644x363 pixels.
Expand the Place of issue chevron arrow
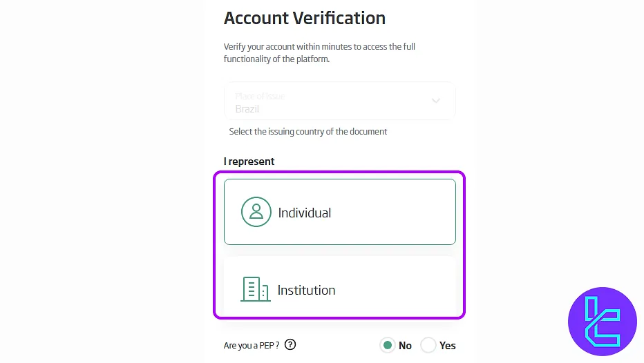(x=436, y=101)
